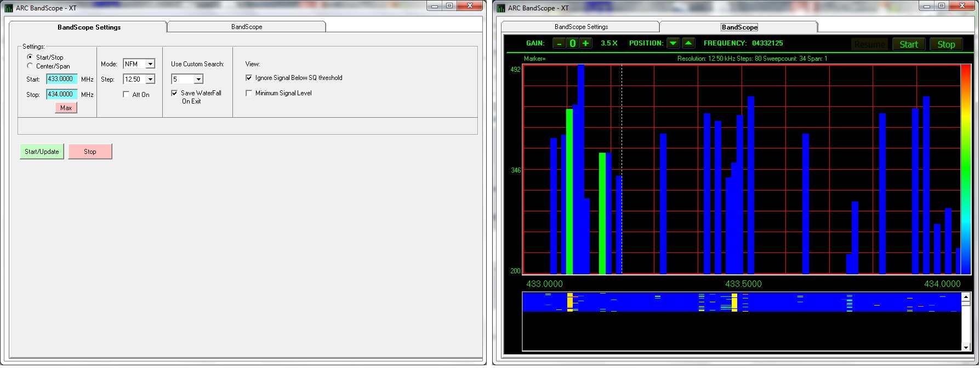Increase gain with the plus button

pyautogui.click(x=586, y=43)
